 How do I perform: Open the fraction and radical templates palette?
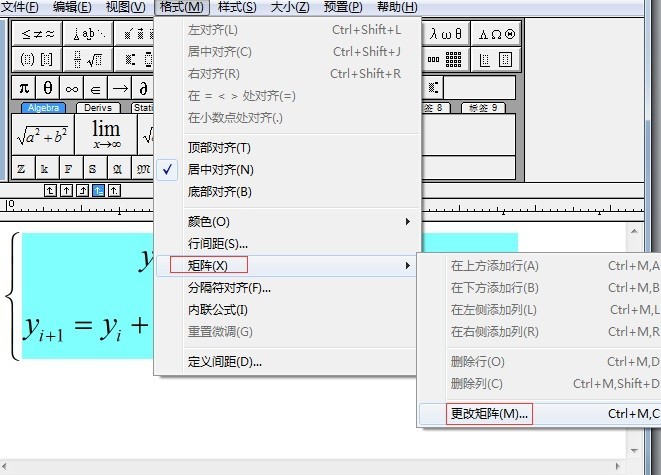point(87,59)
